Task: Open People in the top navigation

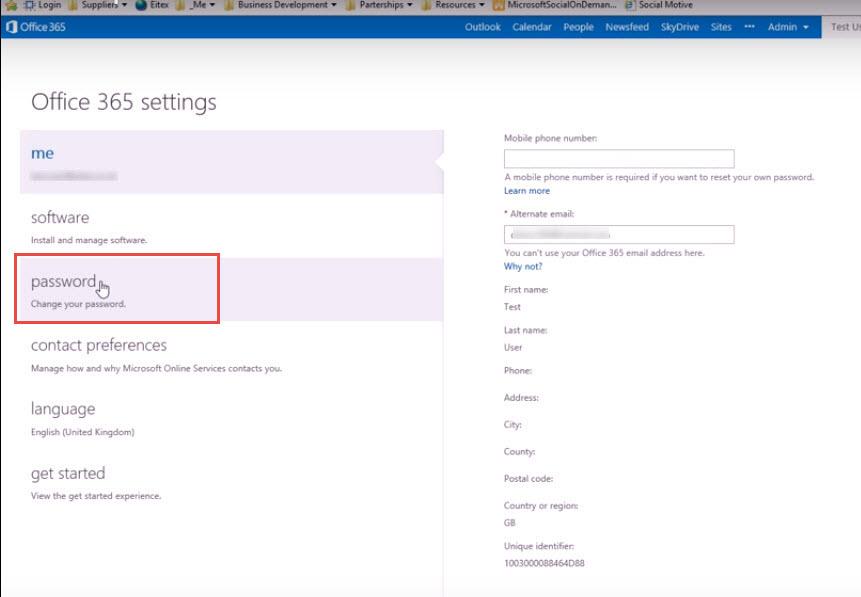Action: pos(578,27)
